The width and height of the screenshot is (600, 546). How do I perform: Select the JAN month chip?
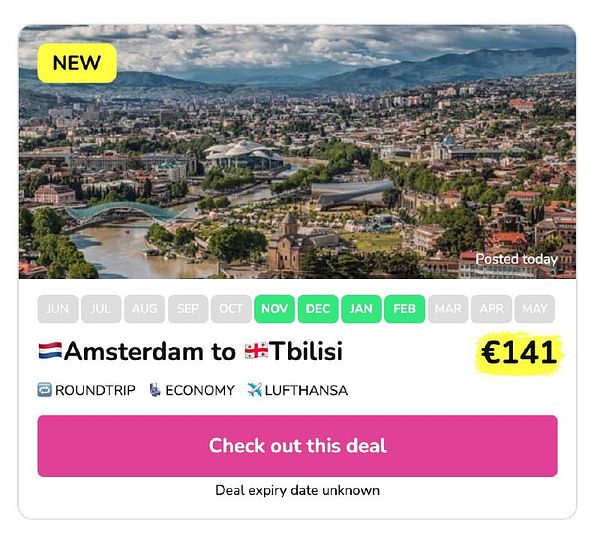click(x=361, y=309)
